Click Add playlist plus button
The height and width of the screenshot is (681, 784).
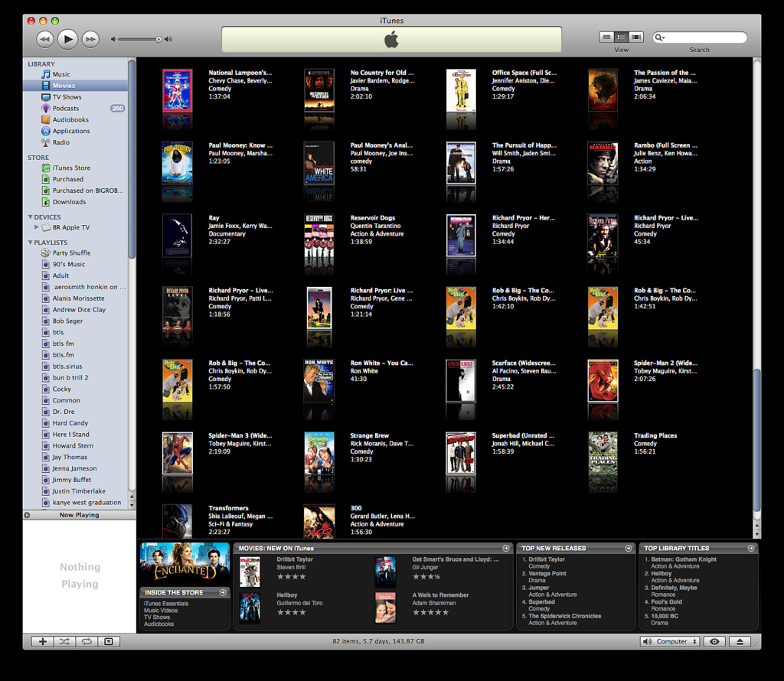43,641
